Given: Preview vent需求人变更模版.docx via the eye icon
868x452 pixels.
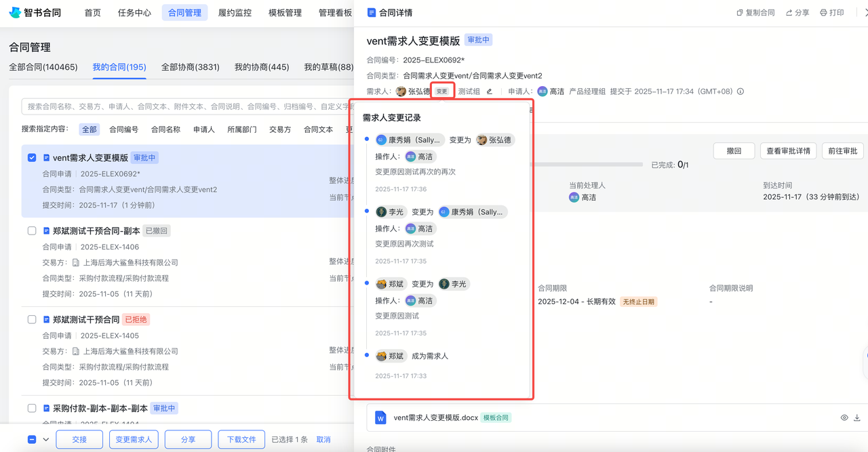Looking at the screenshot, I should 844,418.
